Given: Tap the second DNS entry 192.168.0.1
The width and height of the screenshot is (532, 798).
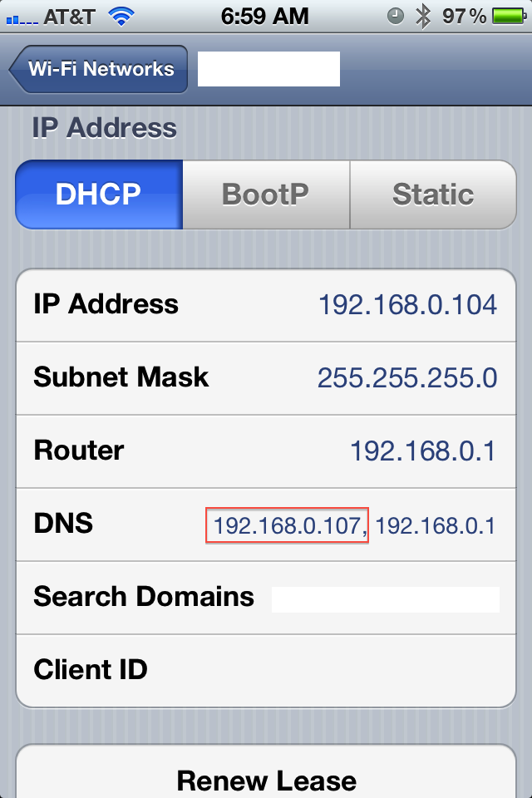Looking at the screenshot, I should (436, 525).
